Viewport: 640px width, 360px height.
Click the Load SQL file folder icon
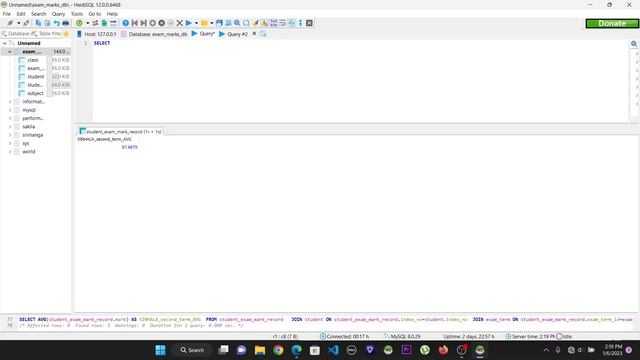(x=204, y=23)
